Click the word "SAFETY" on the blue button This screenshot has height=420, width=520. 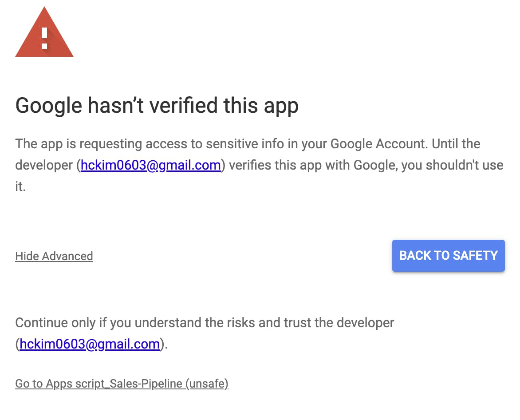pyautogui.click(x=475, y=255)
